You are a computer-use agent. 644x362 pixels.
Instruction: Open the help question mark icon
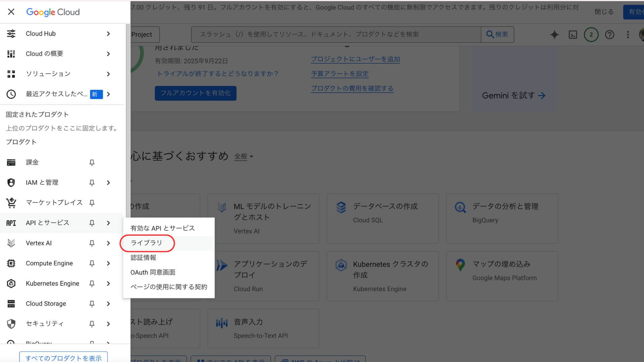(x=609, y=35)
